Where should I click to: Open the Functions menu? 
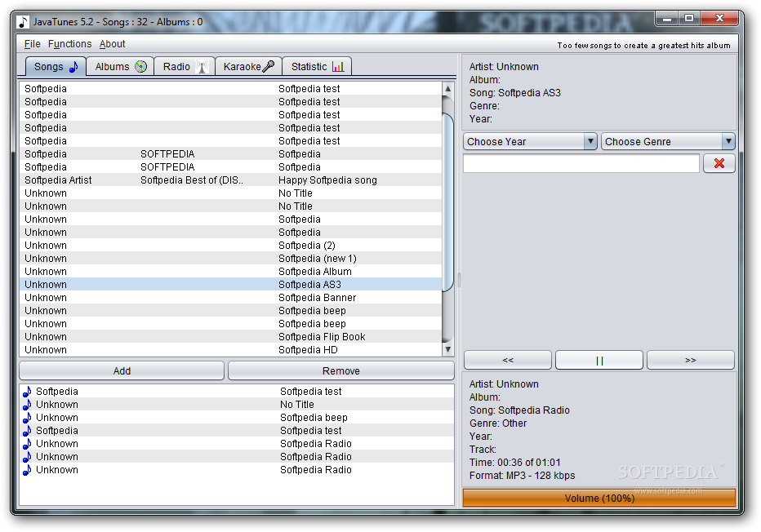tap(70, 44)
